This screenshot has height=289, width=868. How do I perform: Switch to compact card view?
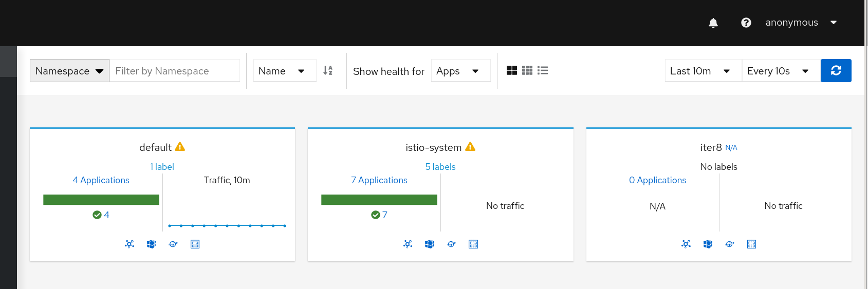527,70
